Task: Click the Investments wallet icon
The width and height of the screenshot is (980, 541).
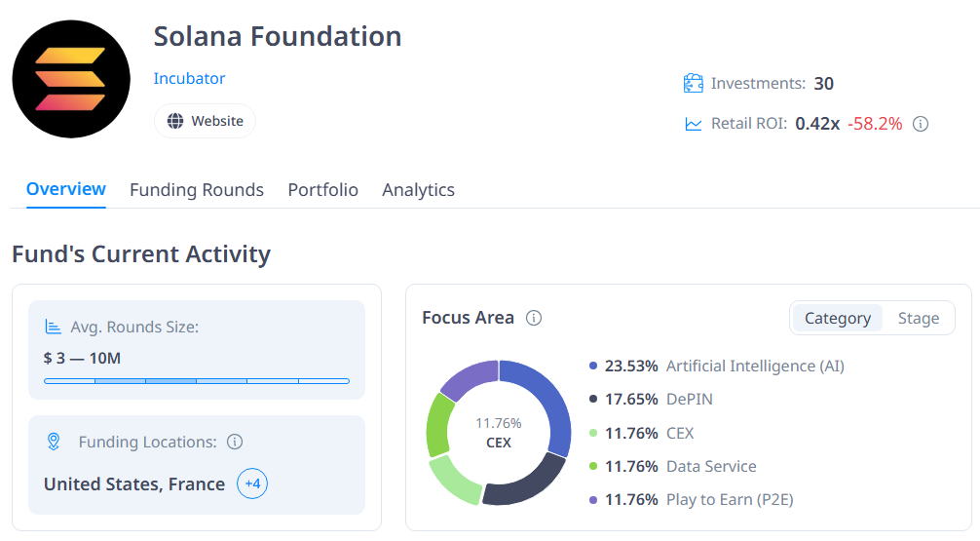Action: coord(694,83)
